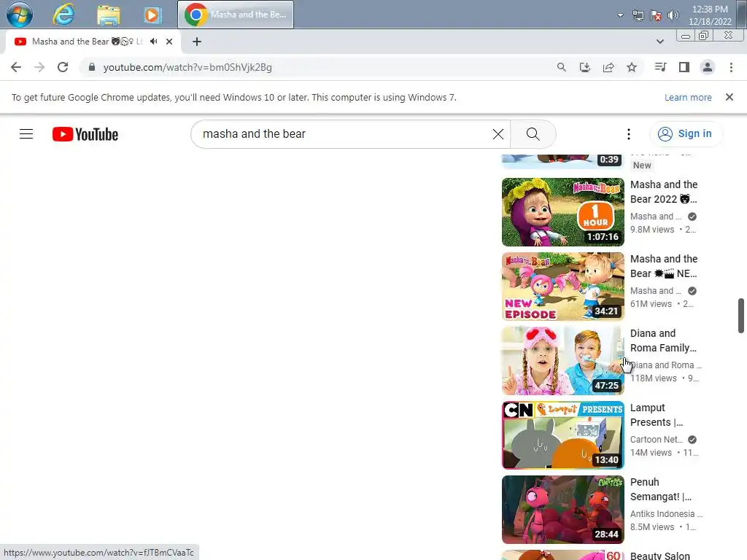Viewport: 747px width, 560px height.
Task: Open the zoom magnifier icon in the address bar
Action: tap(562, 67)
